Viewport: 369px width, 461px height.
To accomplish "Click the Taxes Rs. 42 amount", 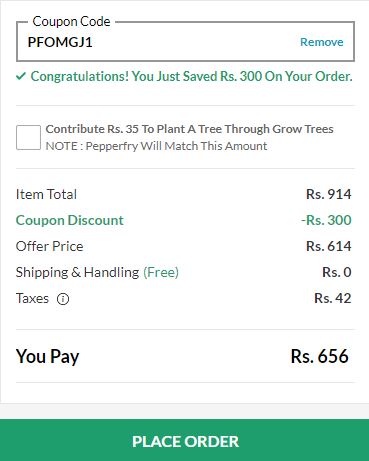I will 333,298.
